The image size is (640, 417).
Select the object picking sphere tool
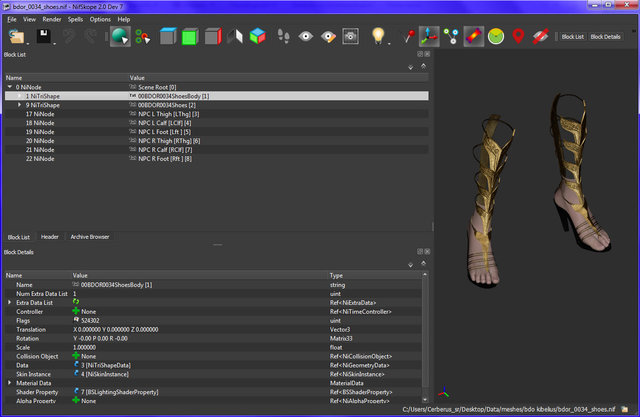[119, 37]
